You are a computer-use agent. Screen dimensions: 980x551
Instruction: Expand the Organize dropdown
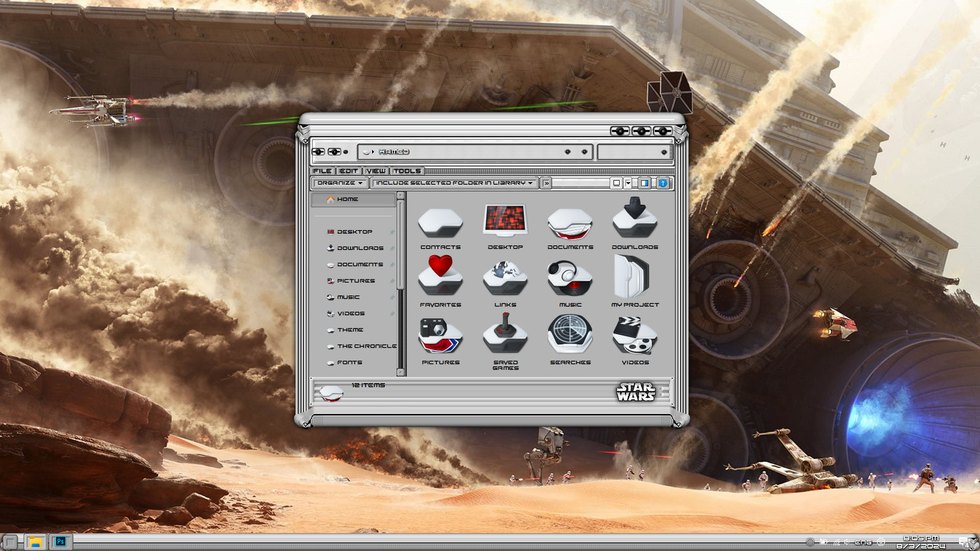tap(339, 183)
